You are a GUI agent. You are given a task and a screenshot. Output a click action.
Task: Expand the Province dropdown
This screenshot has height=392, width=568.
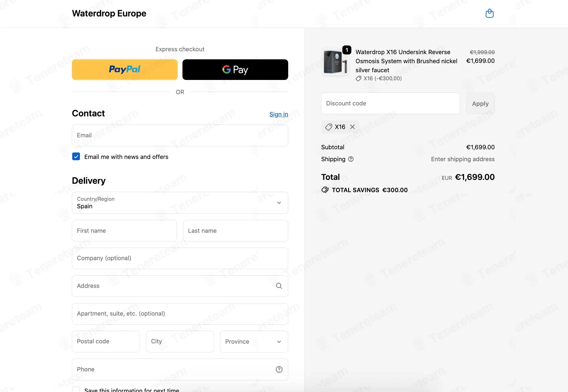pyautogui.click(x=254, y=342)
